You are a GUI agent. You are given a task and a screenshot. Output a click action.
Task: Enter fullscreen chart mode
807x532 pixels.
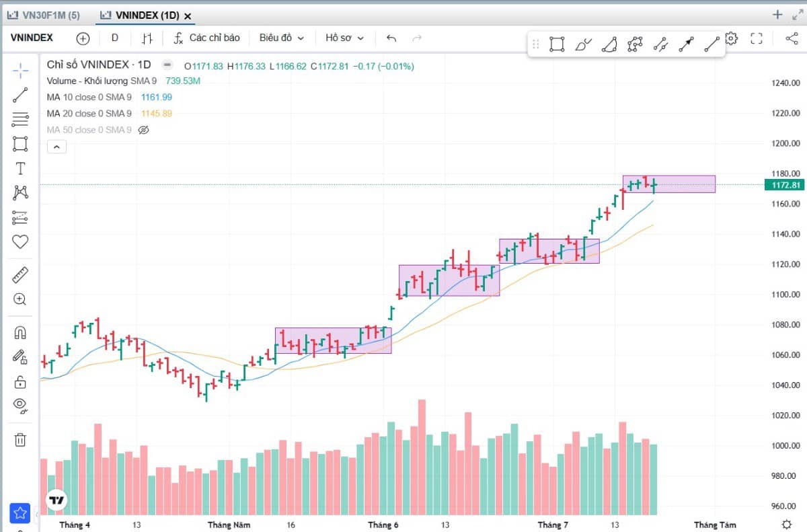coord(757,38)
